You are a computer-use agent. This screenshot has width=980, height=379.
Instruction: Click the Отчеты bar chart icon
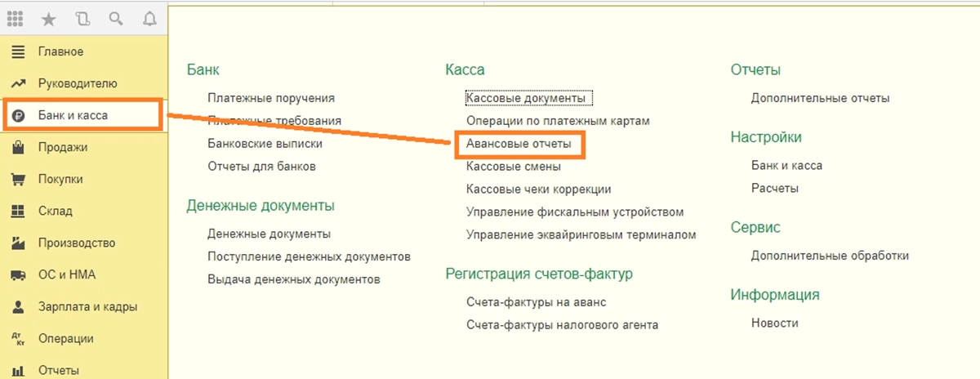coord(18,370)
